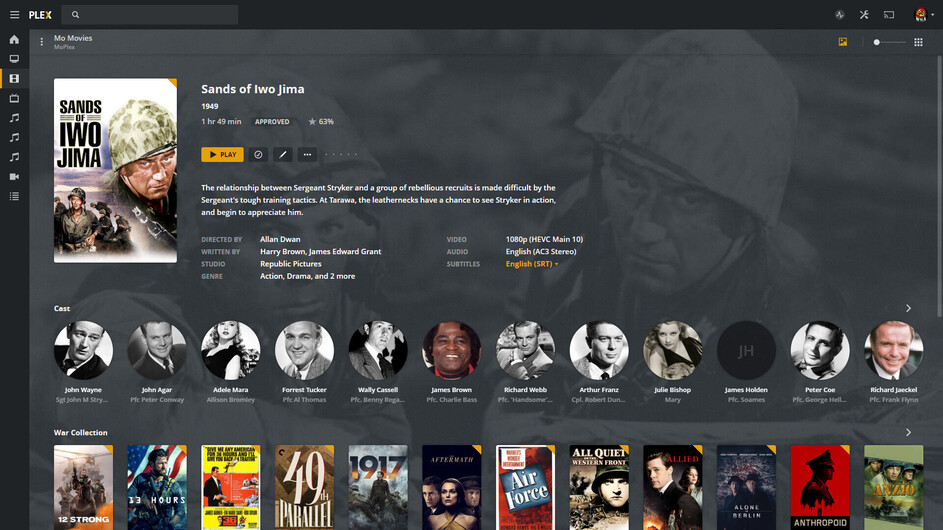Expand genres via 'and 2 more'
This screenshot has width=943, height=530.
click(x=334, y=276)
